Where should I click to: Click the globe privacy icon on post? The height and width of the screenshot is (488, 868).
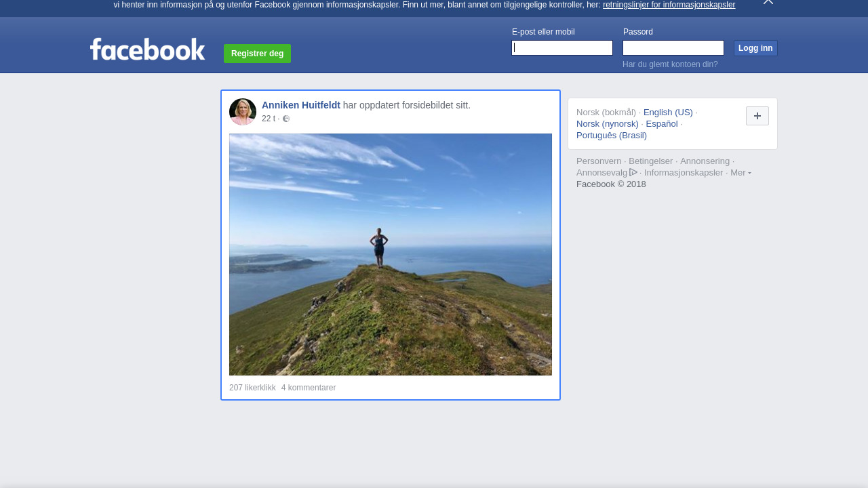pyautogui.click(x=286, y=119)
